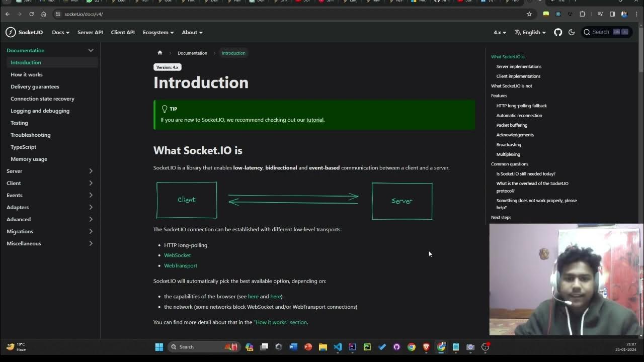The width and height of the screenshot is (644, 362).
Task: Open Visual Studio Code from the taskbar
Action: (x=338, y=347)
